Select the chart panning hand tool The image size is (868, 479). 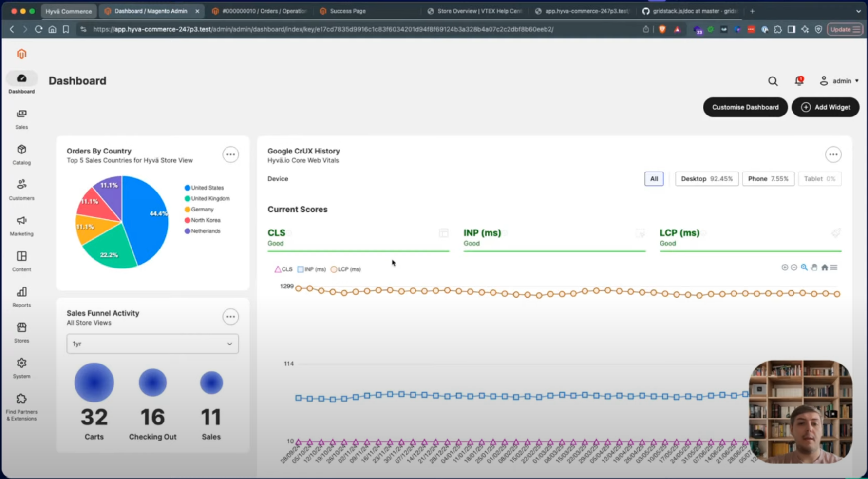(814, 268)
